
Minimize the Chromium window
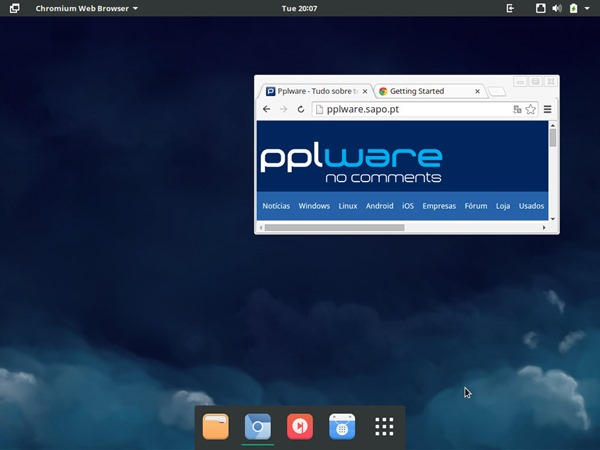pyautogui.click(x=520, y=82)
